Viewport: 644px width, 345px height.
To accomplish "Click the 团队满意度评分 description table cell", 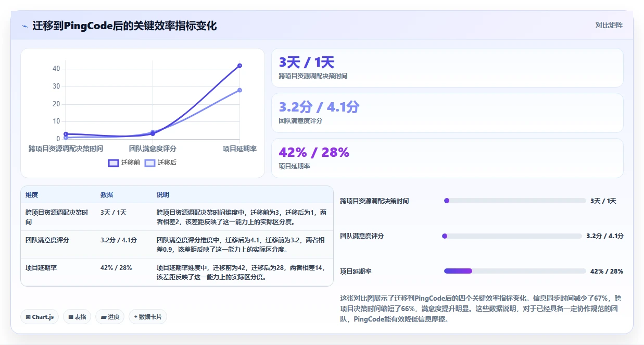I will (x=241, y=244).
